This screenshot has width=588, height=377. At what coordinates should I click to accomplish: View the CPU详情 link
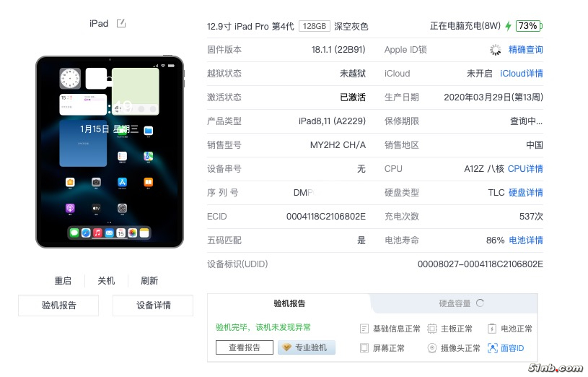click(x=525, y=168)
